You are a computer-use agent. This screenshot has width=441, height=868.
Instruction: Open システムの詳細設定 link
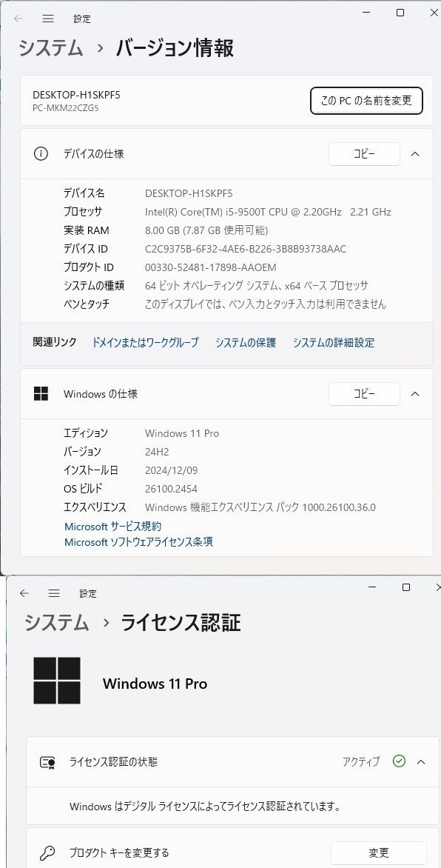(334, 343)
